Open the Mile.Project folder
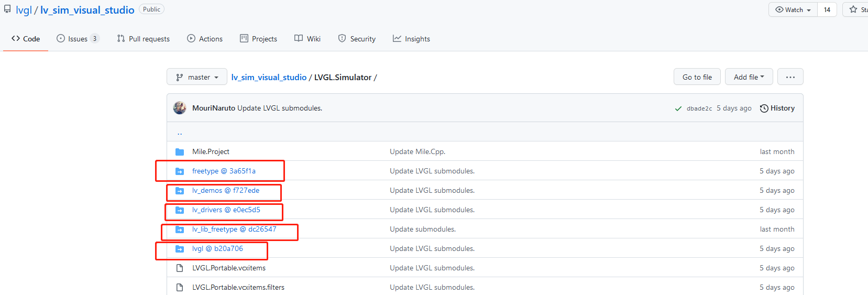 211,151
